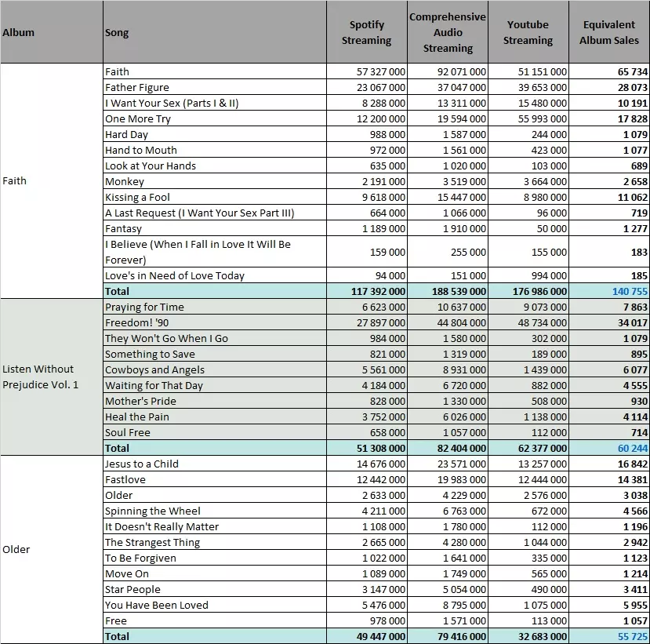Click comprehensive total 82 404 000
The height and width of the screenshot is (644, 650).
pos(448,448)
